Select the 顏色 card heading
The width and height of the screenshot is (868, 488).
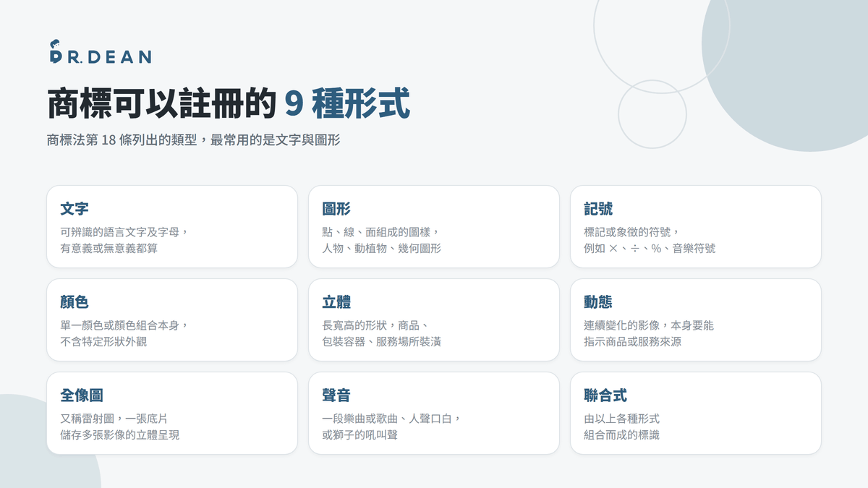pyautogui.click(x=75, y=302)
